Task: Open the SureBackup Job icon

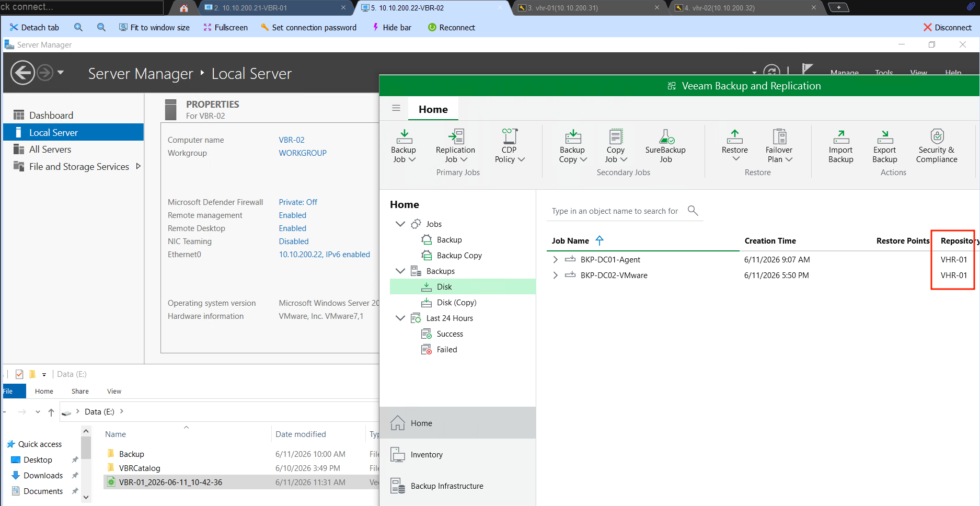Action: pos(666,136)
